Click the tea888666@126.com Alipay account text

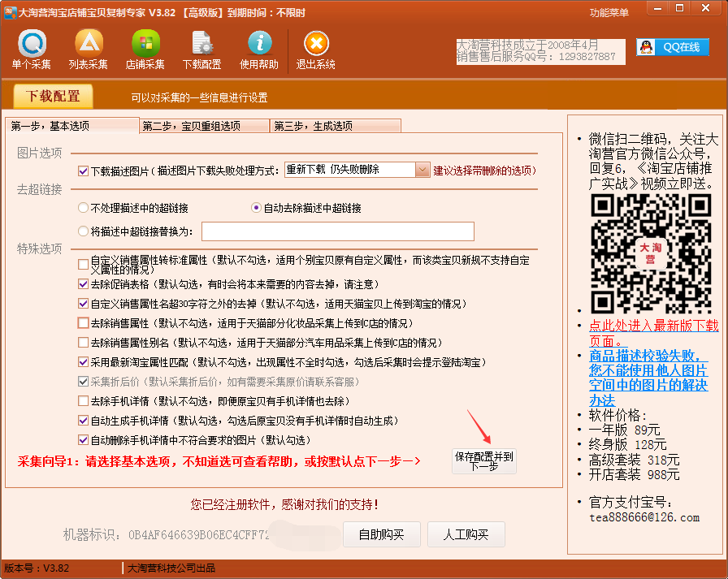(644, 517)
